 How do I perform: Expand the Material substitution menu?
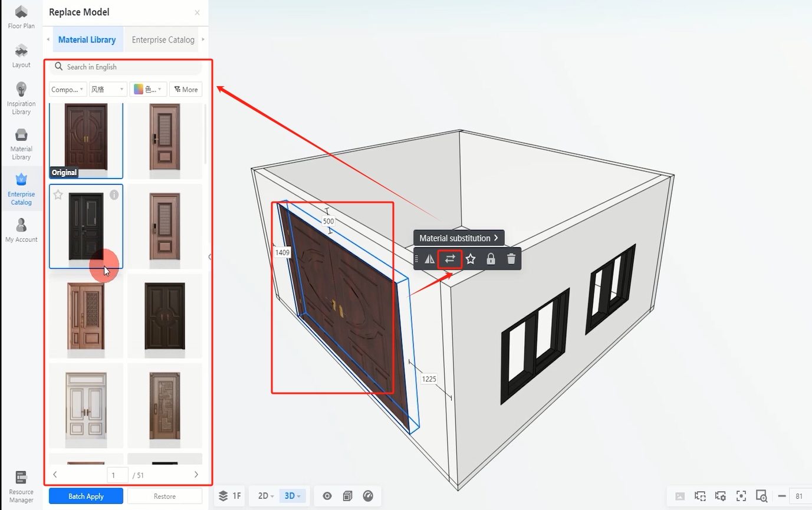(x=459, y=238)
